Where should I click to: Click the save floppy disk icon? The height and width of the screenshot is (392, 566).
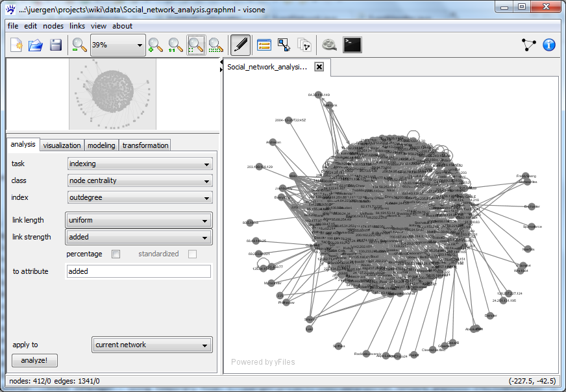tap(56, 45)
